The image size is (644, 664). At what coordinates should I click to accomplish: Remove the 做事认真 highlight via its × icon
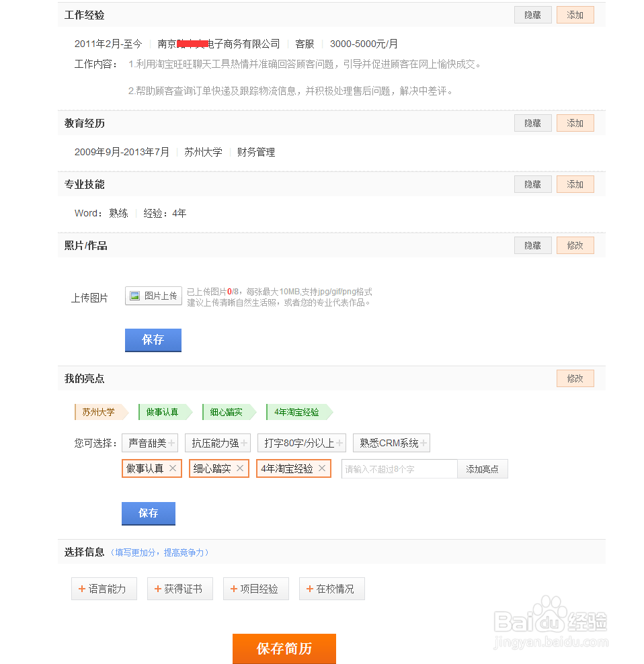tap(172, 468)
